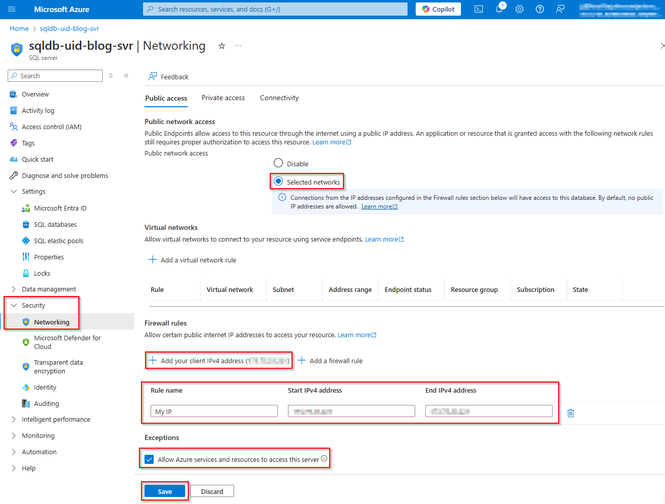Open Diagnose and solve problems
Image resolution: width=665 pixels, height=504 pixels.
tap(65, 175)
